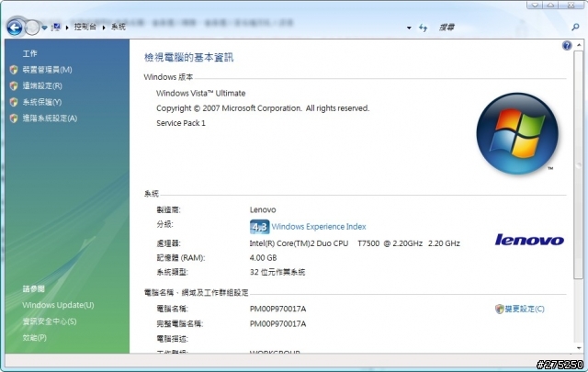The width and height of the screenshot is (588, 372).
Task: Open 效能(P) link in sidebar
Action: 35,337
